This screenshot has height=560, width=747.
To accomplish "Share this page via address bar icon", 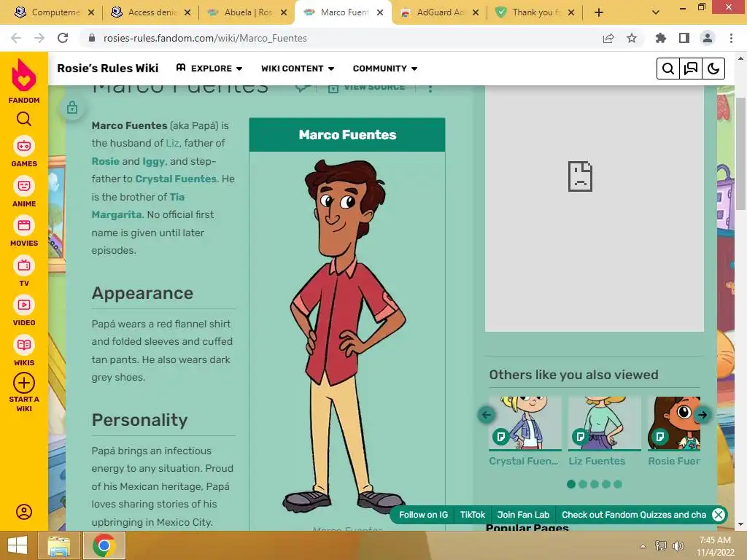I will (x=608, y=38).
